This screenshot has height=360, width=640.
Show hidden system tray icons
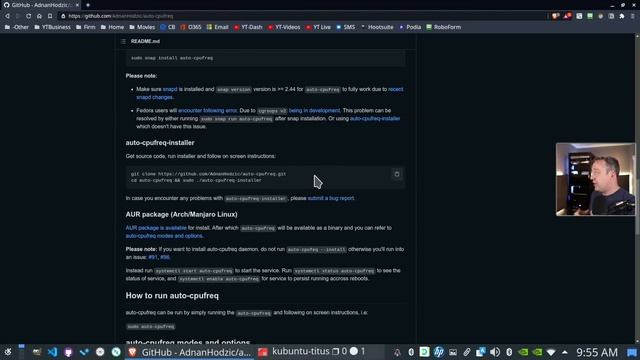[565, 352]
